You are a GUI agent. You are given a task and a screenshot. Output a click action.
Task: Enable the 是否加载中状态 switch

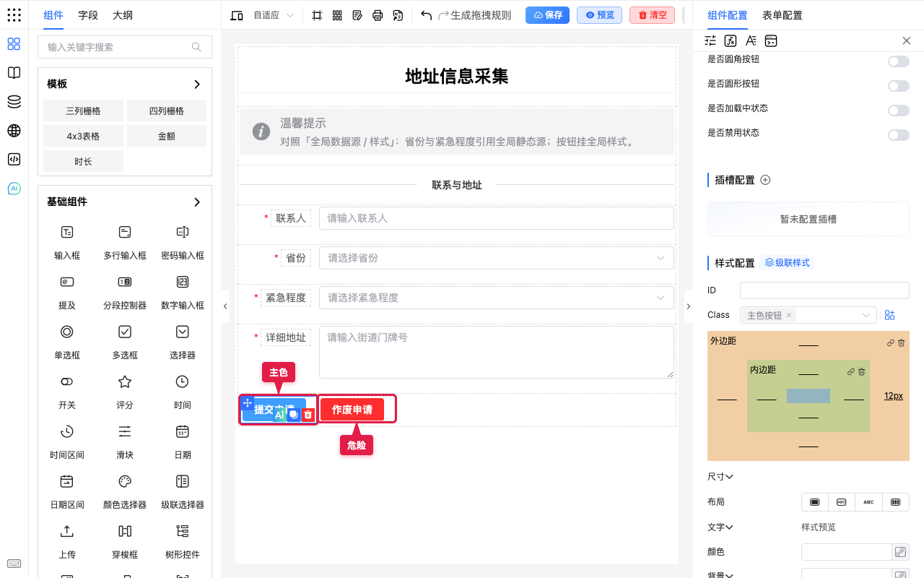[x=899, y=111]
